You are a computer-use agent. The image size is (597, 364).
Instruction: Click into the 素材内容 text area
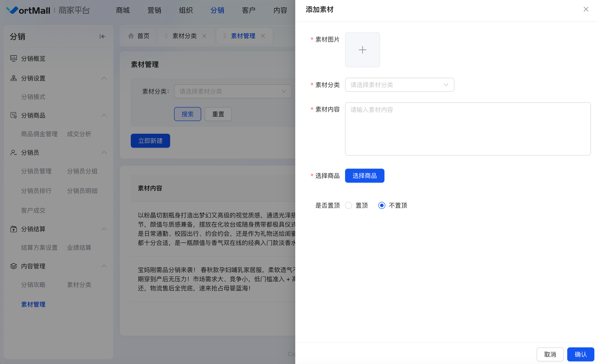coord(468,129)
